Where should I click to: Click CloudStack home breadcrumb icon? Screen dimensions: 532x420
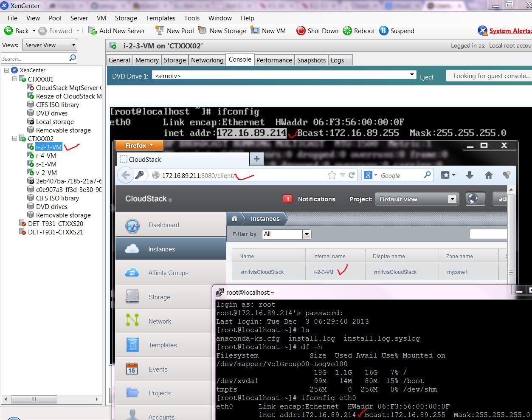[234, 219]
